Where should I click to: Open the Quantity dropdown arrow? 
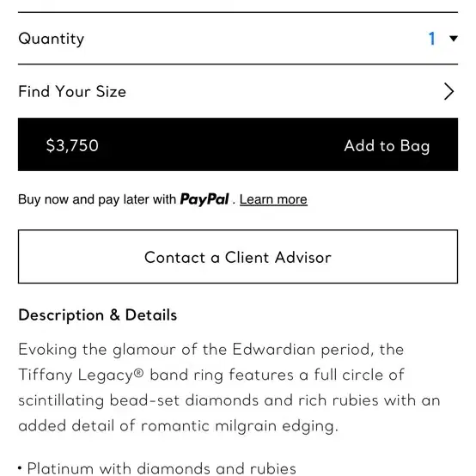point(454,39)
